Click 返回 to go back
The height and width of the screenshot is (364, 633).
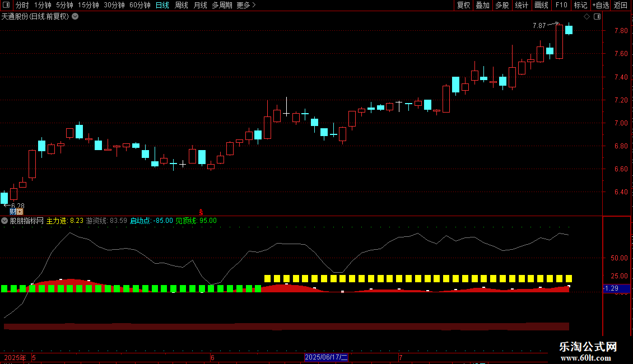[x=621, y=5]
